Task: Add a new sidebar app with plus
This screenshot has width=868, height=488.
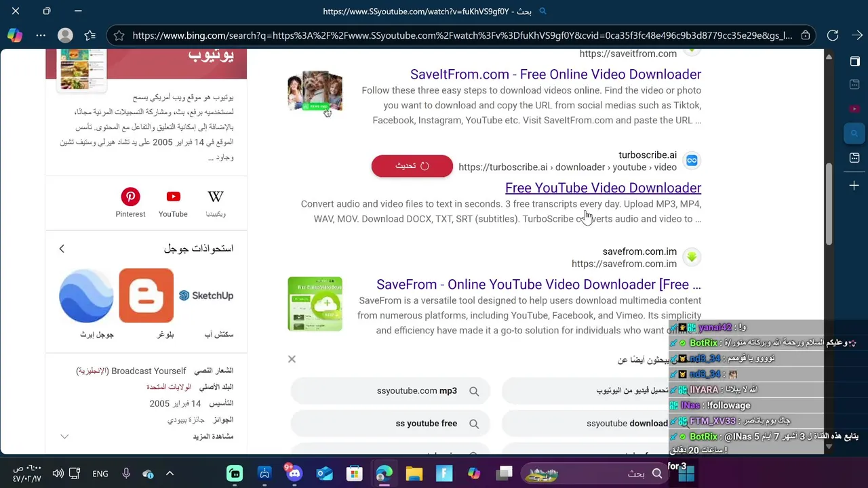Action: [854, 185]
